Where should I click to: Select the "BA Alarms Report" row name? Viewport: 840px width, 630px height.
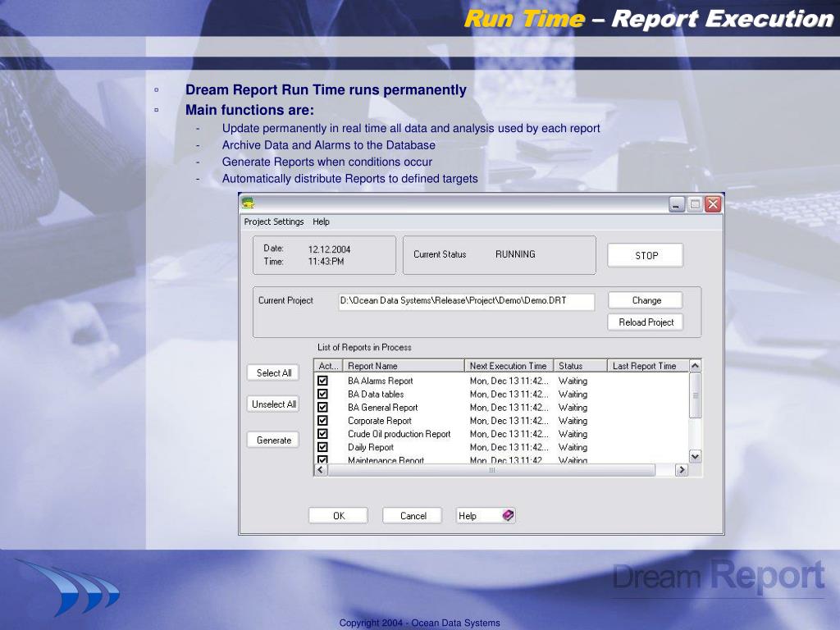coord(381,381)
